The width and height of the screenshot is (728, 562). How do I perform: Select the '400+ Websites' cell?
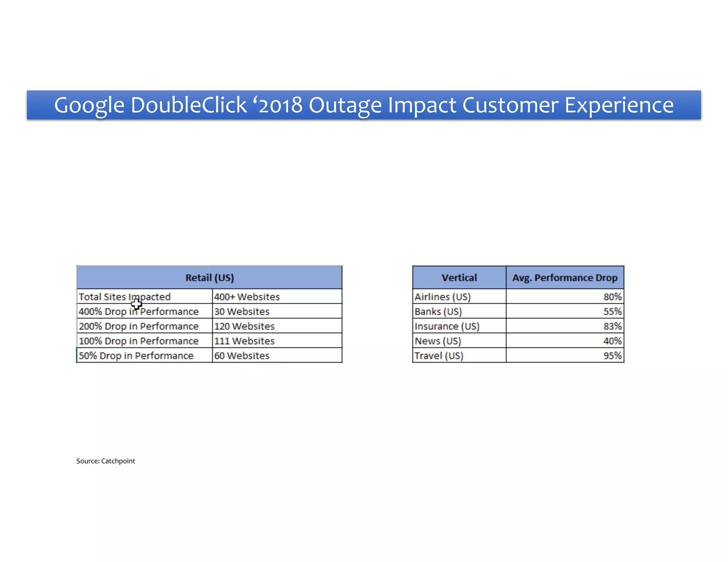(277, 296)
